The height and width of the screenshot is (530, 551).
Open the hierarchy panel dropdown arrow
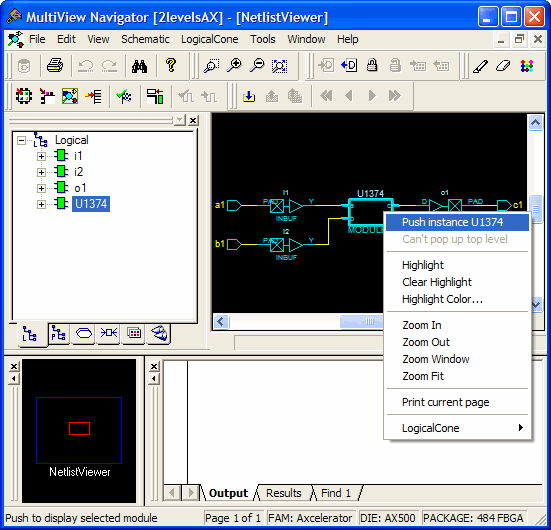(x=180, y=120)
